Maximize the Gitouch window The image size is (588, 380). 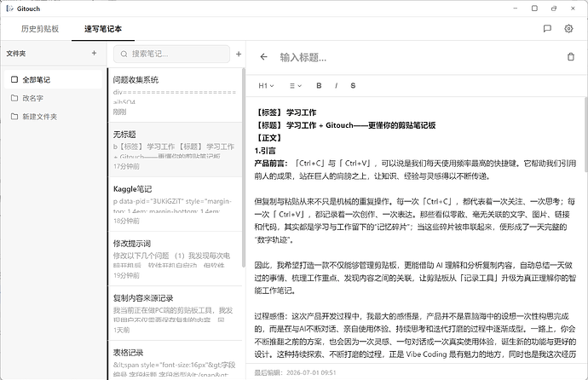click(x=534, y=9)
